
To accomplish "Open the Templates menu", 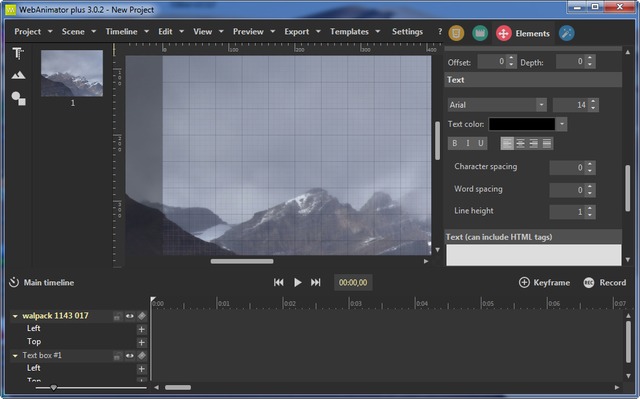I will click(x=355, y=31).
